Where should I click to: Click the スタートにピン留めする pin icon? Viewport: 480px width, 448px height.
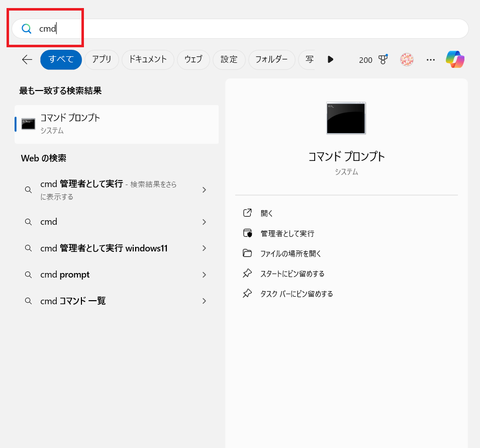coord(247,274)
